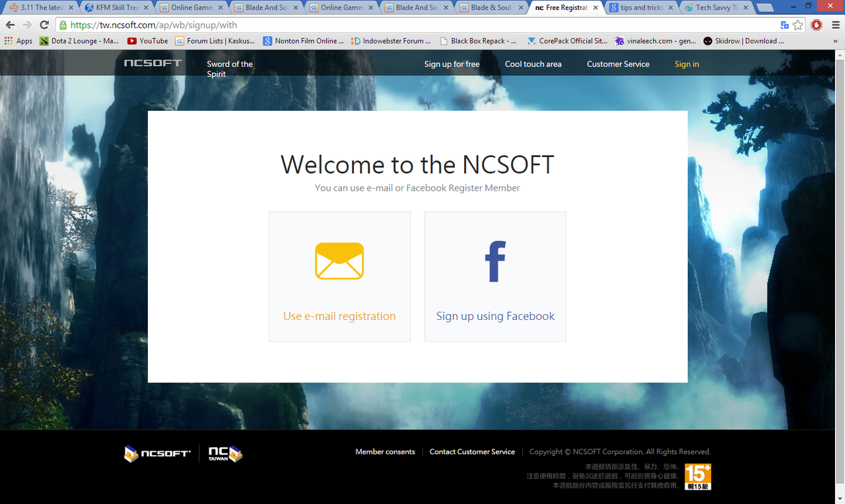The height and width of the screenshot is (504, 845).
Task: Choose Use e-mail registration
Action: tap(339, 276)
